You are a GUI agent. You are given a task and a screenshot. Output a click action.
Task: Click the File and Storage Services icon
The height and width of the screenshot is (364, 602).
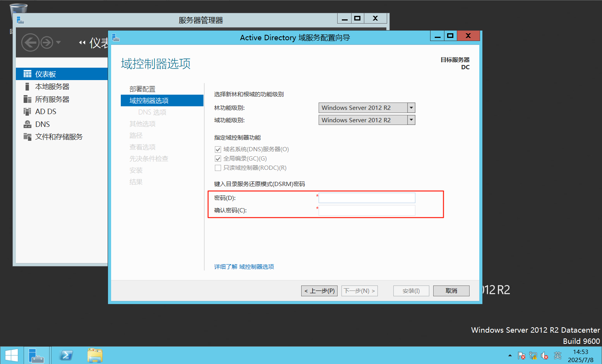(x=27, y=137)
